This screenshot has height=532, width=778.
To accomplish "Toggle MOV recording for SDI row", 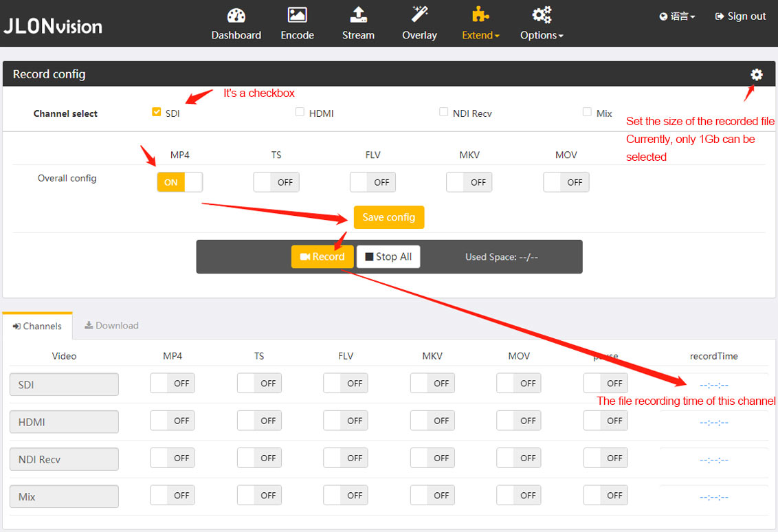I will click(518, 383).
